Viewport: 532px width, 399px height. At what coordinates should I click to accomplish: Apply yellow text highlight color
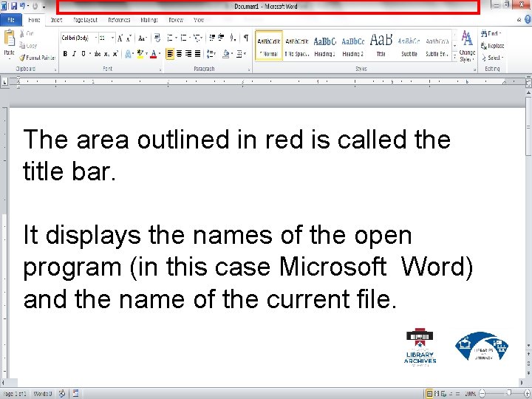(x=140, y=54)
